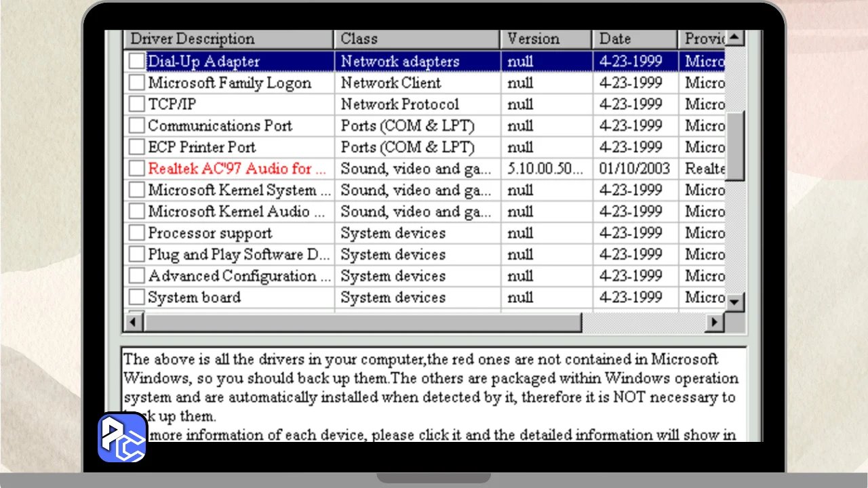Tick the Microsoft Family Logon checkbox
Viewport: 868px width, 488px height.
click(x=137, y=83)
